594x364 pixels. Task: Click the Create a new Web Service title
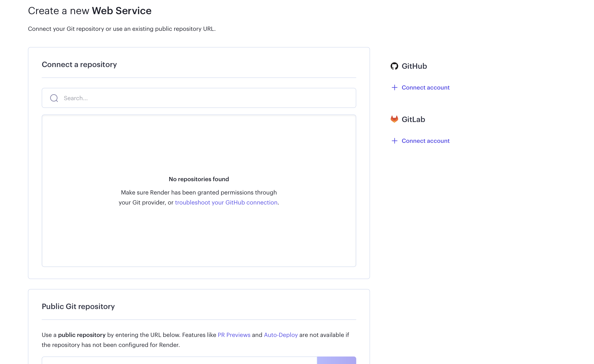pos(89,11)
